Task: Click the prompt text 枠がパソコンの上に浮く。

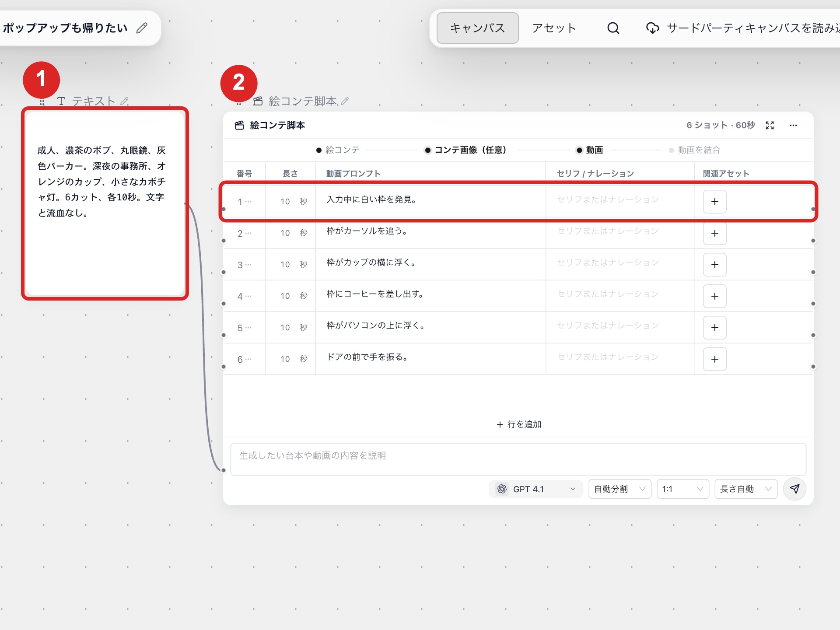Action: (x=376, y=325)
